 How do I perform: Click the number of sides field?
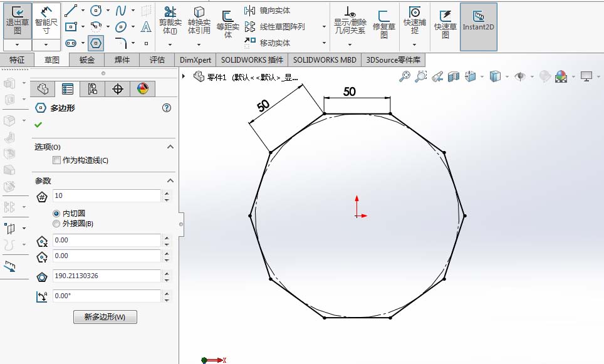(107, 195)
